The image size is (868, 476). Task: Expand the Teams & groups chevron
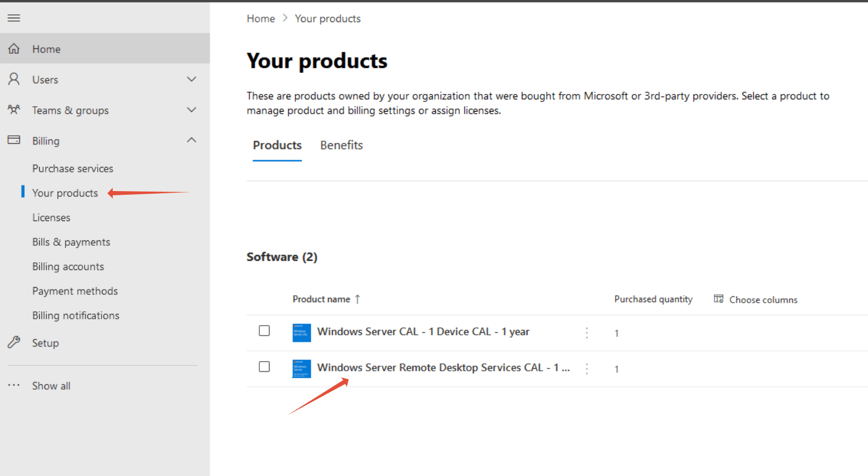tap(192, 110)
